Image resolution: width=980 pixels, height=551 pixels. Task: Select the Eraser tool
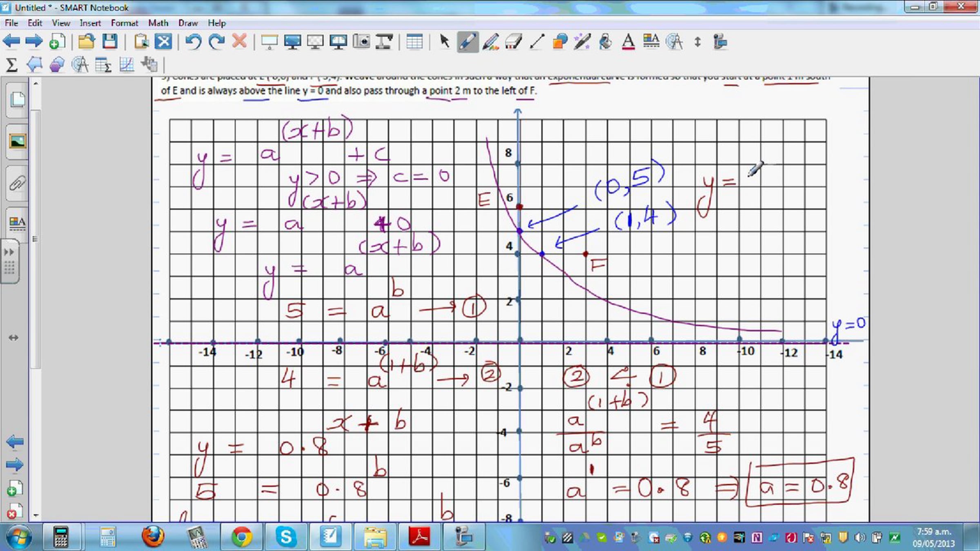coord(513,42)
